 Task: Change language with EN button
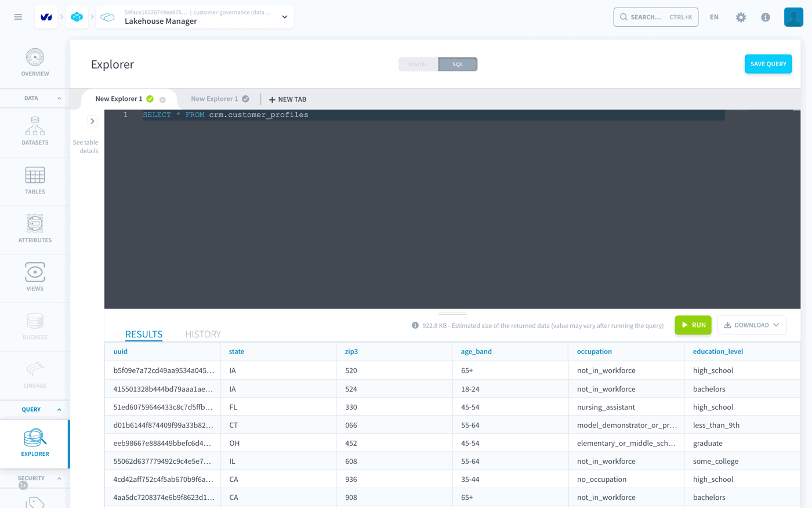point(714,17)
